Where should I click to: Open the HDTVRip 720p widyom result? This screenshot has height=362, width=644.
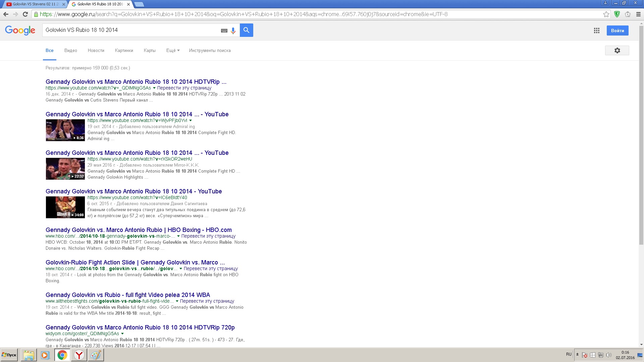tap(140, 327)
